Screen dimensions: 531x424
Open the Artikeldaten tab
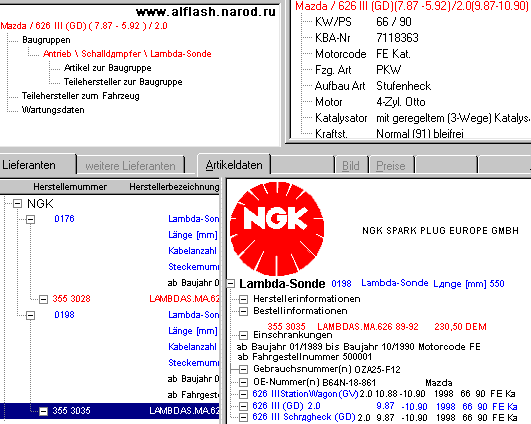tap(234, 165)
